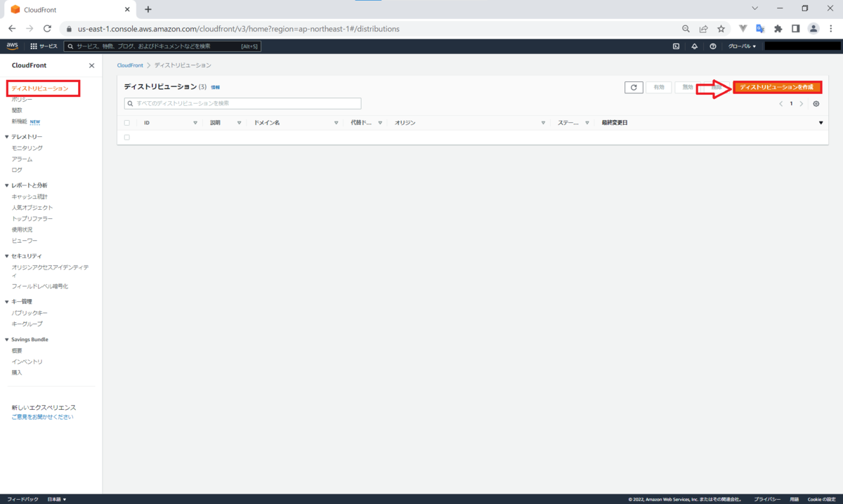The width and height of the screenshot is (843, 504).
Task: Click the browser address bar URL
Action: (239, 29)
